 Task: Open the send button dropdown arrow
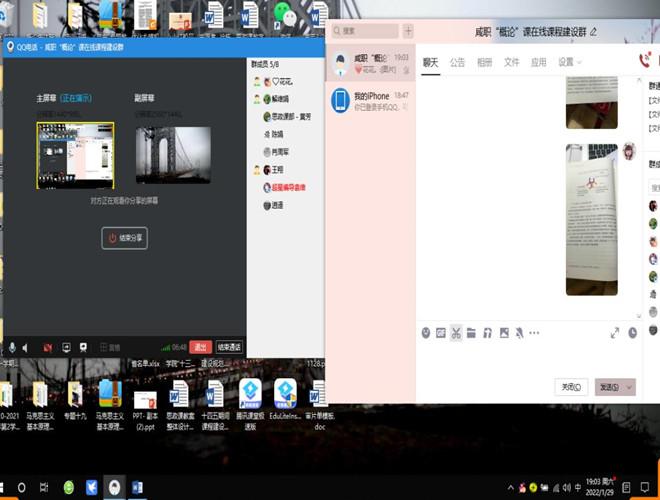click(630, 387)
